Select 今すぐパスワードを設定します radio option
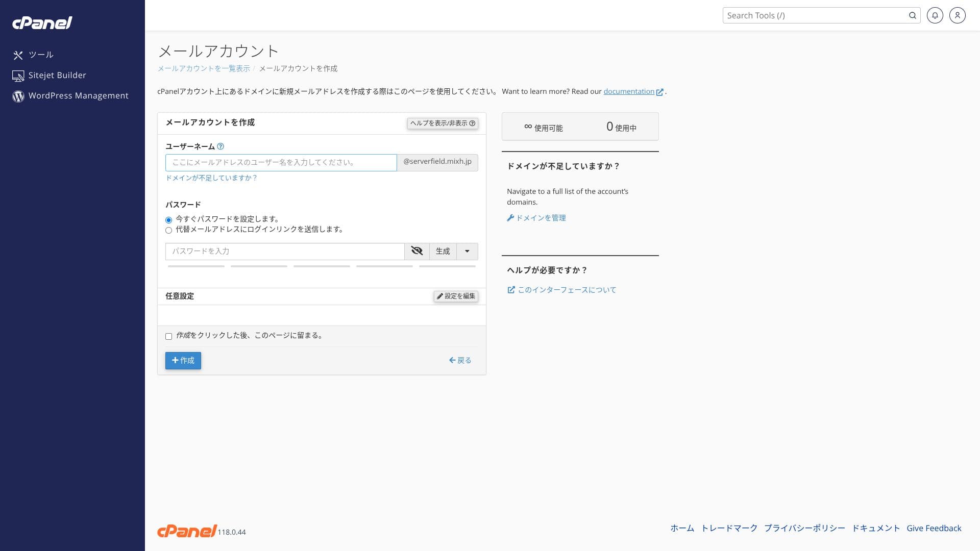Viewport: 980px width, 551px height. click(x=169, y=220)
